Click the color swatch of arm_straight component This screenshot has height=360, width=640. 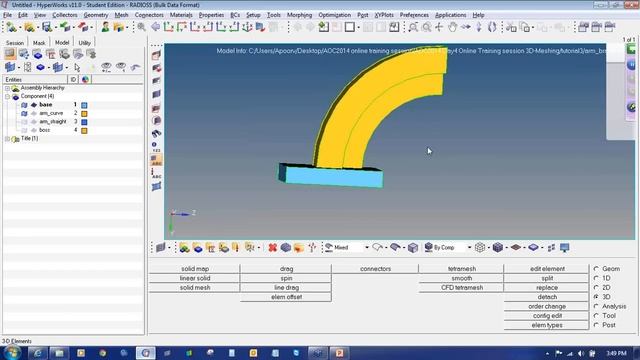84,122
